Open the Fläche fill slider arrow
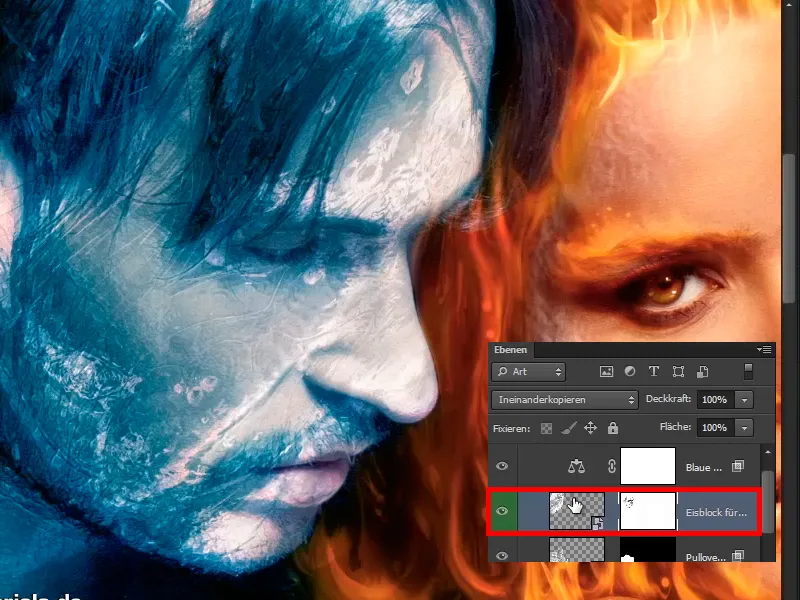 [744, 428]
